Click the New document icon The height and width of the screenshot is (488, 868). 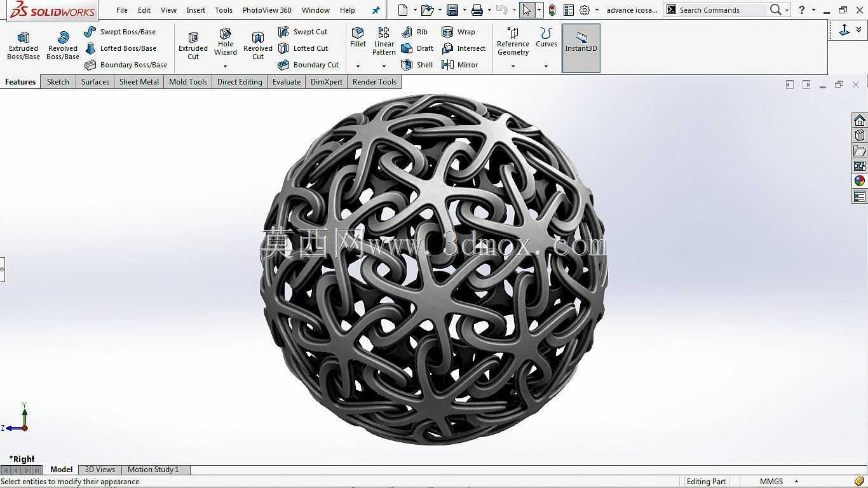(403, 10)
